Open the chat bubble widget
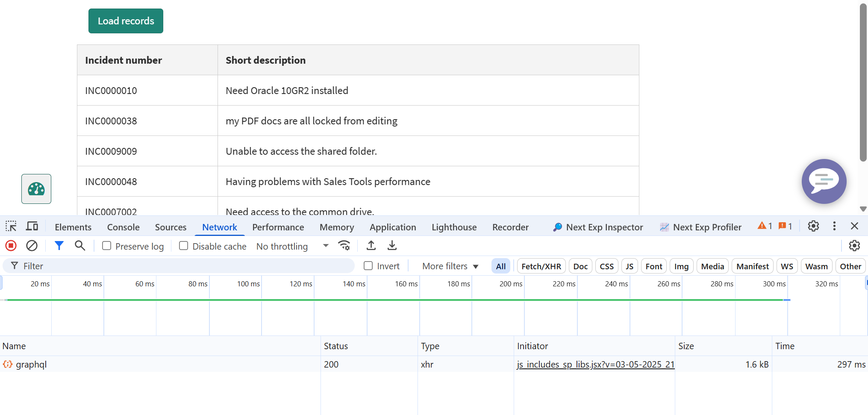The height and width of the screenshot is (415, 868). (824, 181)
